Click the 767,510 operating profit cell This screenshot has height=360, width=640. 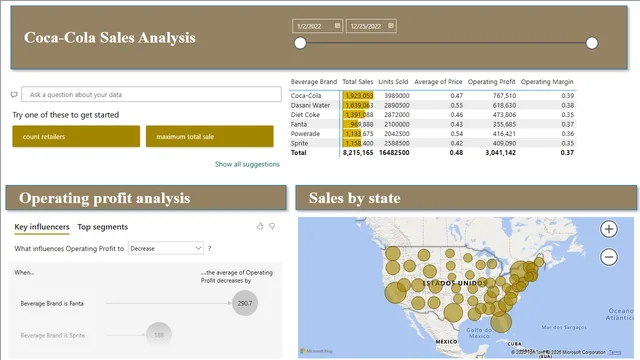(504, 96)
